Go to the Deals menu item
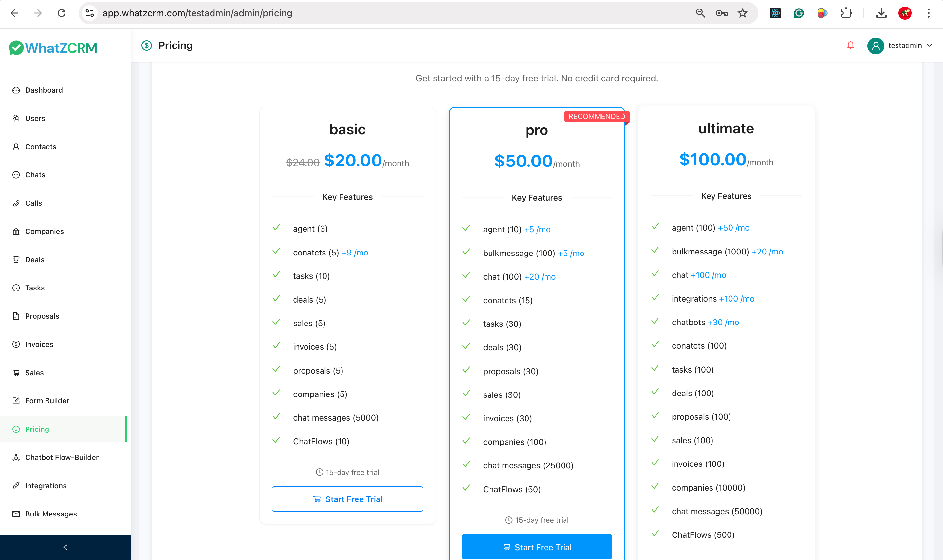 [34, 259]
